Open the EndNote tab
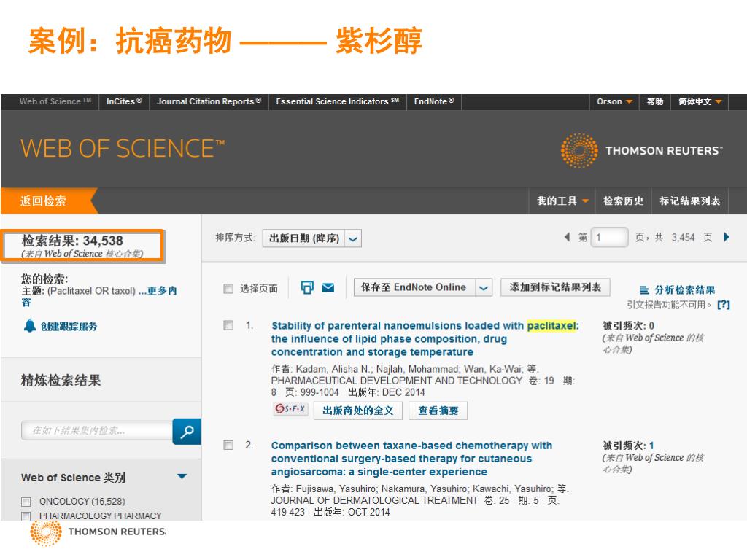This screenshot has height=560, width=747. coord(434,101)
